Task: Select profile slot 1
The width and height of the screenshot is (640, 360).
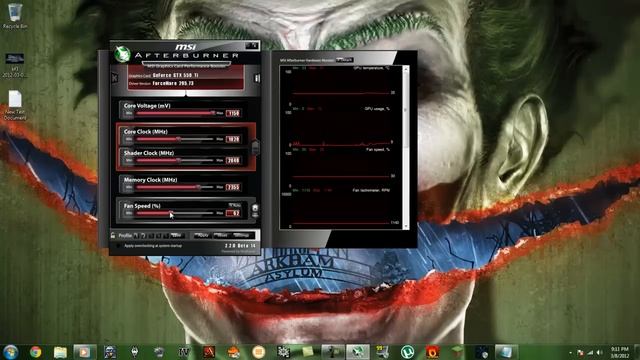Action: [137, 236]
